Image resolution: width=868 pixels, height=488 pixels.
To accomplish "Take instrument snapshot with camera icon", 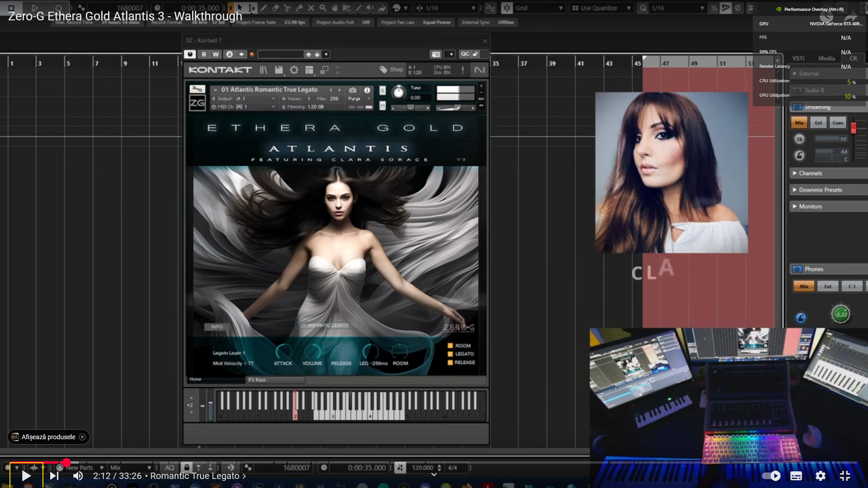I will [353, 90].
